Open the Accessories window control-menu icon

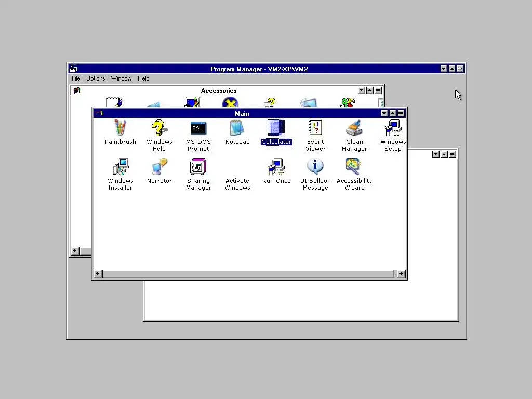click(76, 90)
